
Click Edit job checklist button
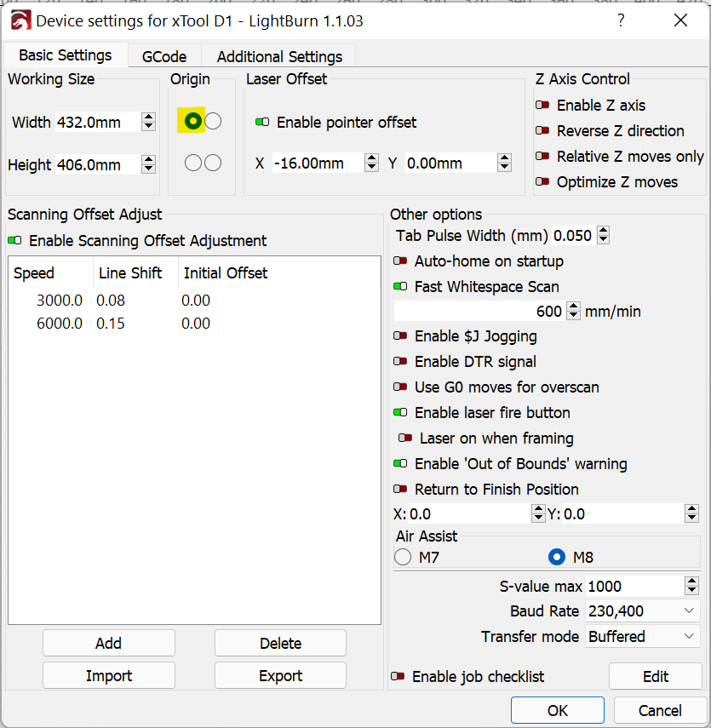tap(656, 676)
